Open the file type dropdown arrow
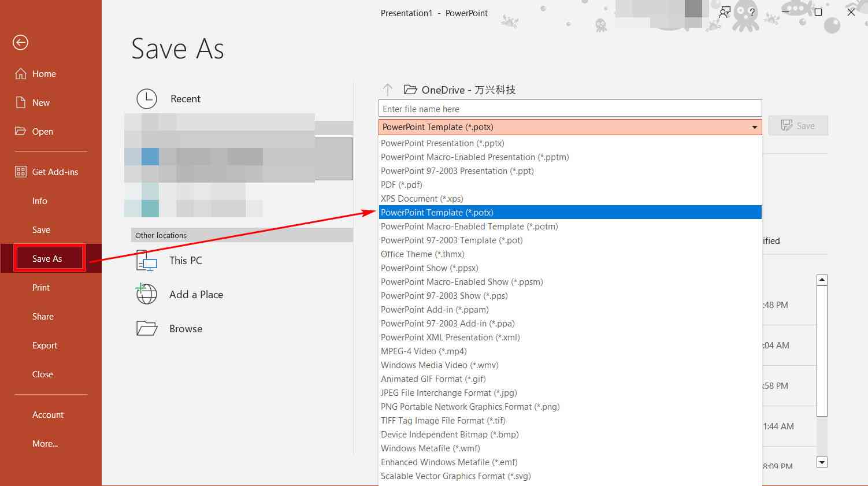Screen dimensions: 868x486 pyautogui.click(x=754, y=127)
